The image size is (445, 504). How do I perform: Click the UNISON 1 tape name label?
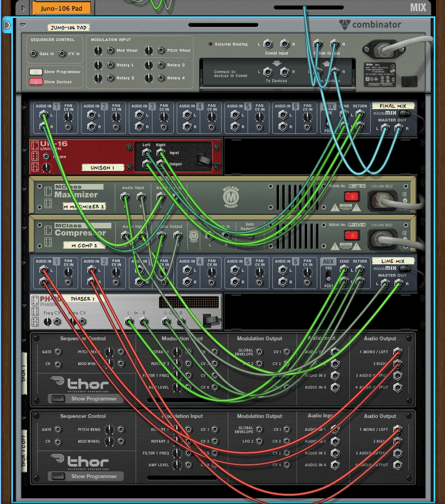102,168
